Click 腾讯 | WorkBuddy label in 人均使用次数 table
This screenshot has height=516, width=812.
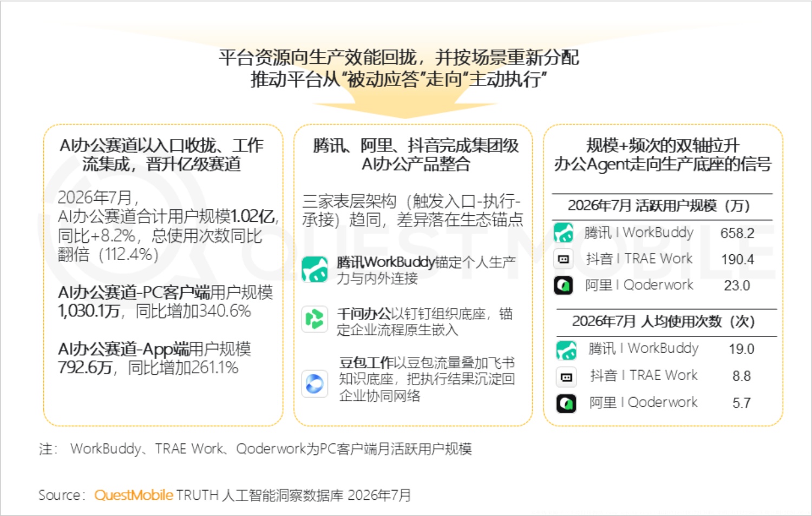(643, 349)
